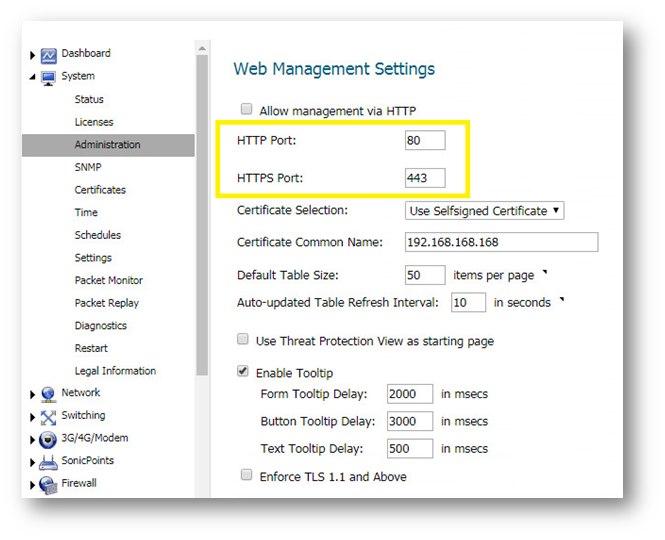Open the Certificate Selection dropdown
This screenshot has width=665, height=540.
click(x=484, y=211)
